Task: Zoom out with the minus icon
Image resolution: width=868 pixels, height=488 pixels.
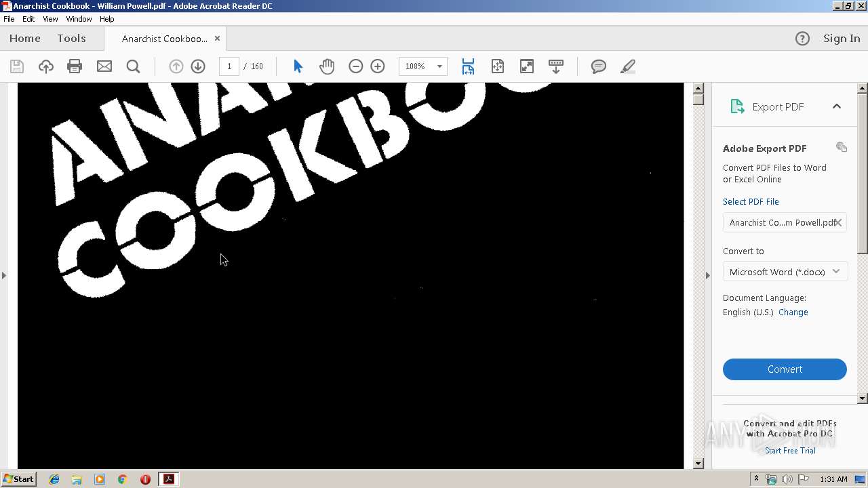Action: tap(355, 66)
